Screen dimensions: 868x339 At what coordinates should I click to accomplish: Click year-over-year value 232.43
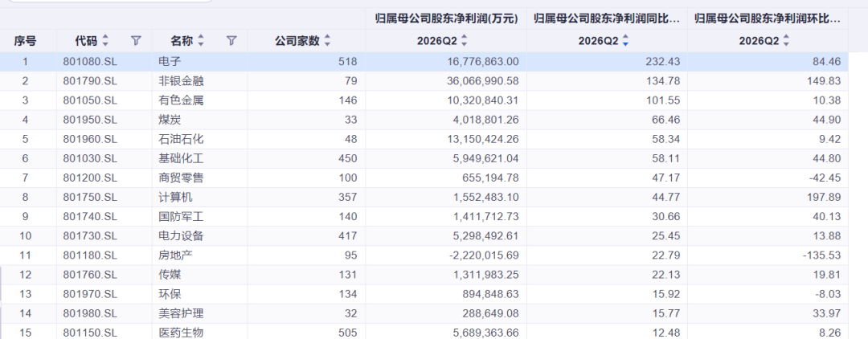tap(665, 62)
